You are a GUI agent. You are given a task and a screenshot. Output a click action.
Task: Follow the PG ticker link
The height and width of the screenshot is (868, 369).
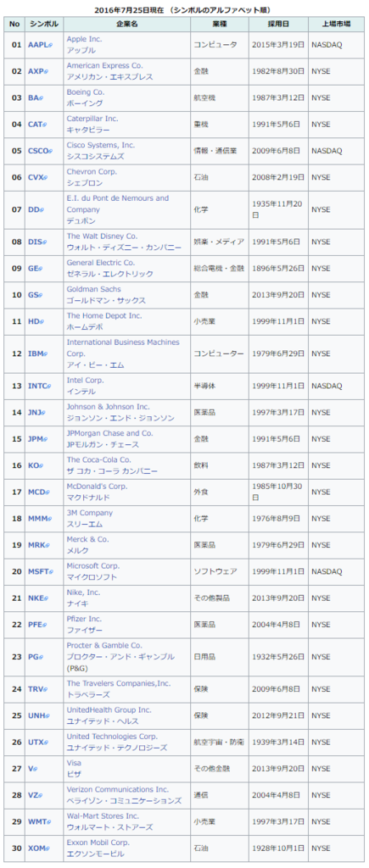(x=35, y=657)
